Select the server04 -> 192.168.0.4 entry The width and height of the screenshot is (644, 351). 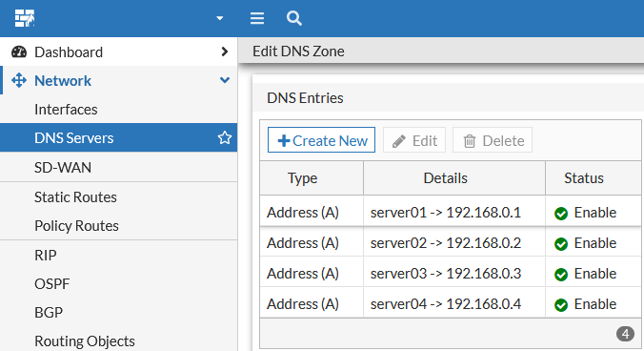[446, 304]
